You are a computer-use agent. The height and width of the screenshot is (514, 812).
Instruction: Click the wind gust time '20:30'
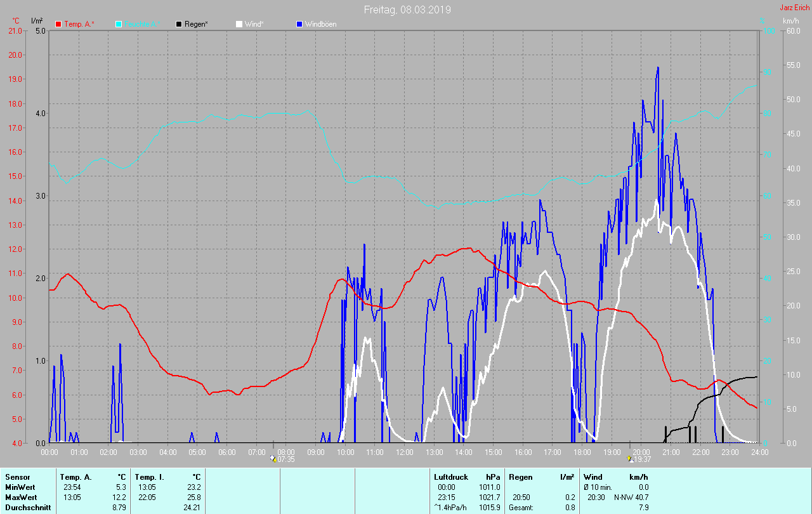[596, 498]
